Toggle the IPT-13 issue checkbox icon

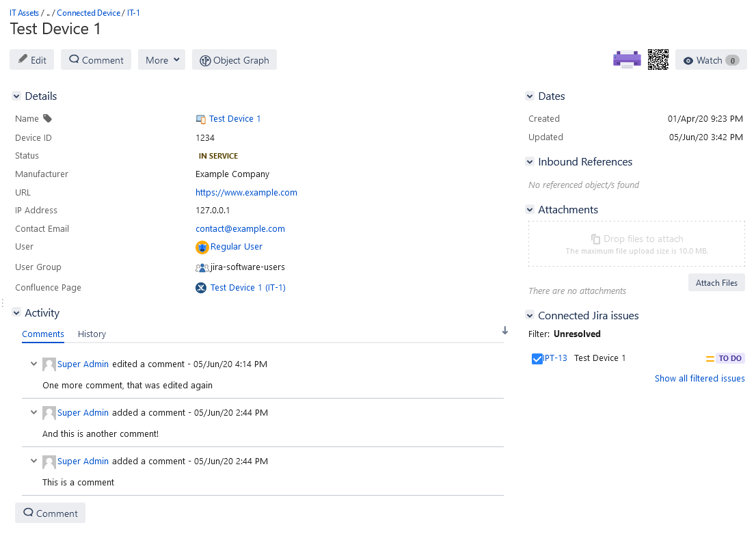tap(537, 358)
